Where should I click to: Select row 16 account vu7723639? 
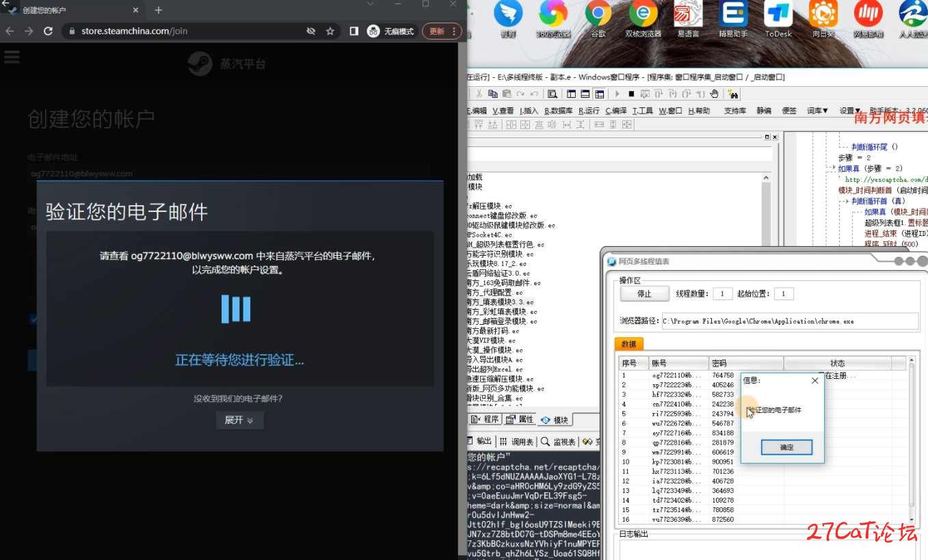click(764, 520)
